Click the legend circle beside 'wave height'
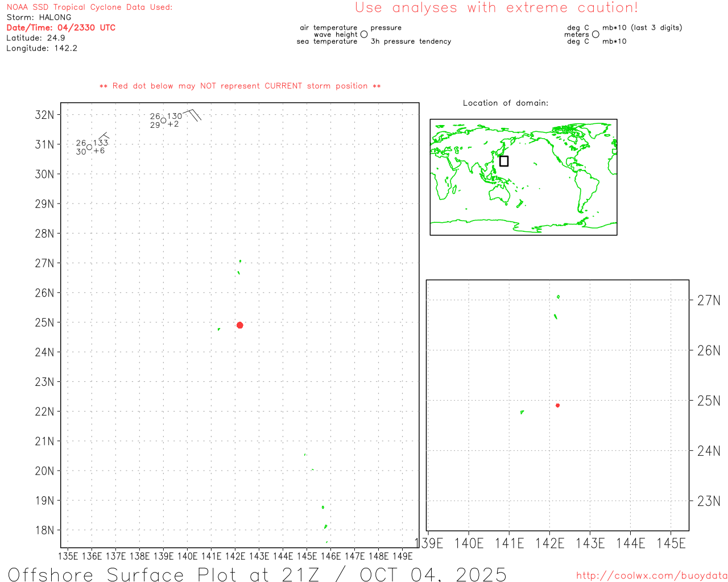 [364, 34]
